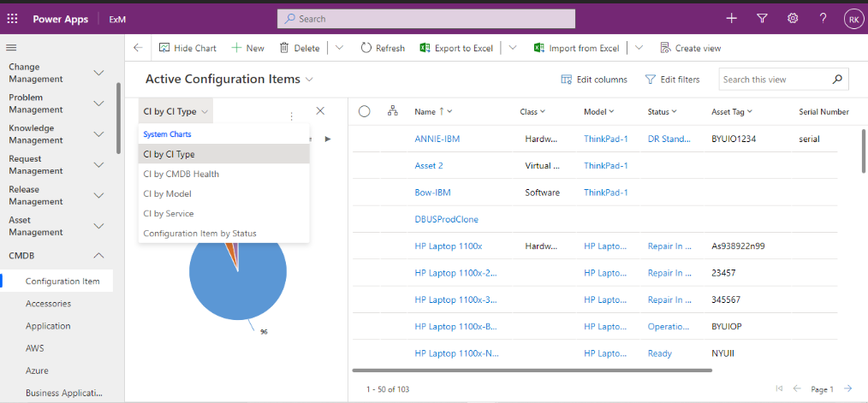Image resolution: width=868 pixels, height=403 pixels.
Task: Open Configuration Item in sidebar
Action: (x=57, y=281)
